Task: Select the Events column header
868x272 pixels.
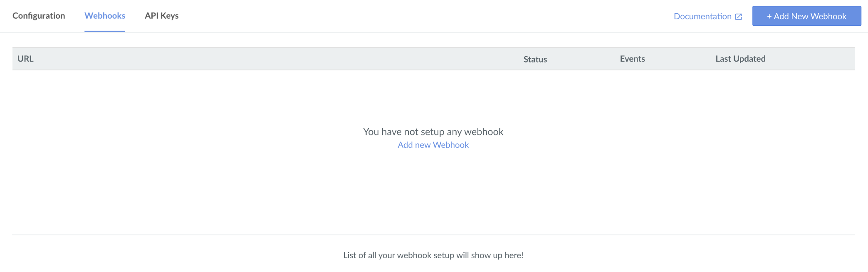Action: point(632,59)
